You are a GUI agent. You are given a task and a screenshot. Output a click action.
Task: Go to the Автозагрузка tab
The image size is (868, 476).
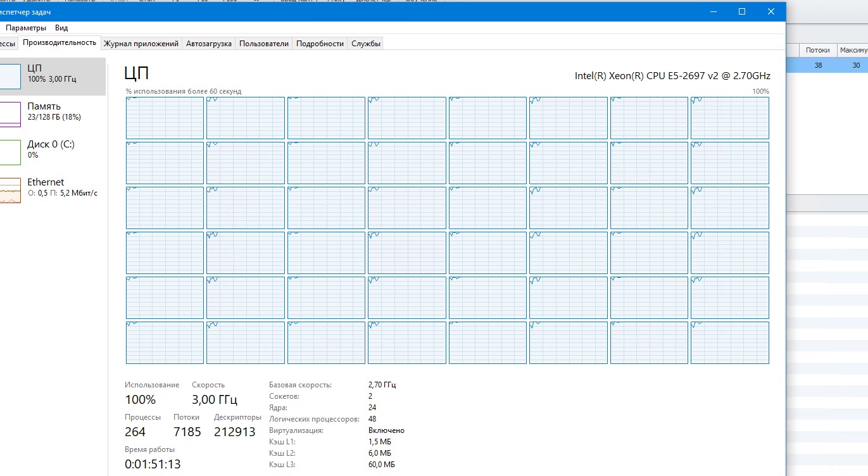[x=208, y=44]
